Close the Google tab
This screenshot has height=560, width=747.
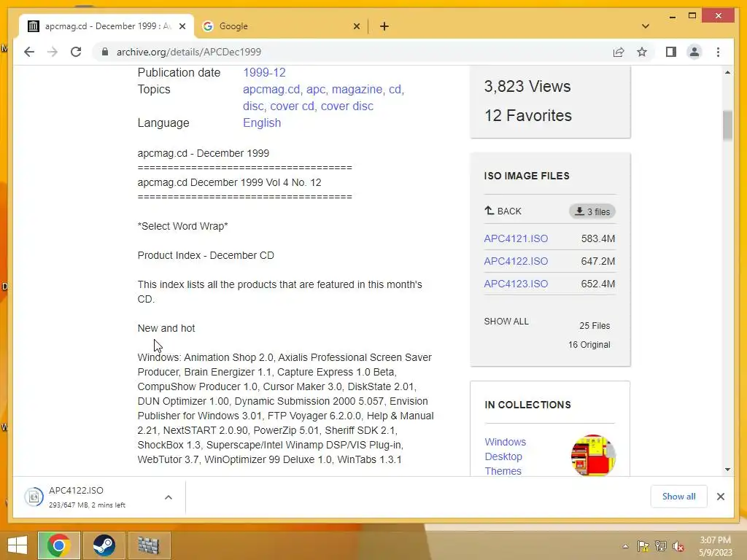[x=356, y=26]
